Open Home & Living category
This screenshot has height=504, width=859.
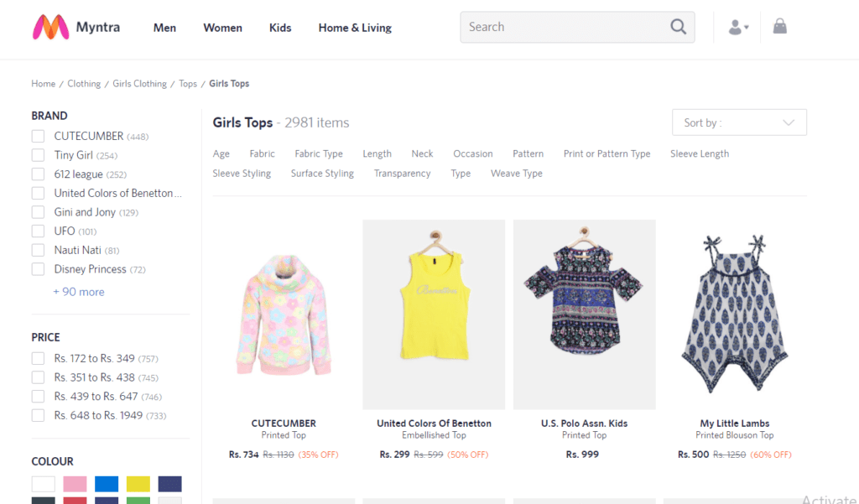click(x=354, y=28)
